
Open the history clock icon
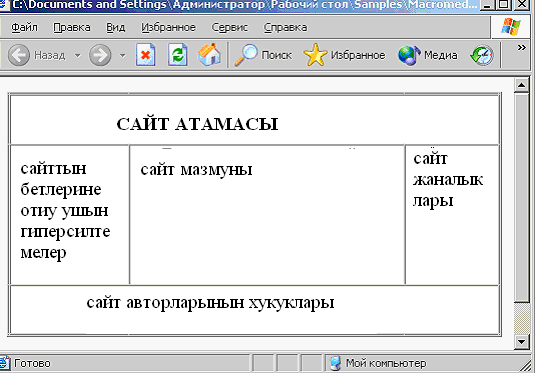click(x=482, y=55)
